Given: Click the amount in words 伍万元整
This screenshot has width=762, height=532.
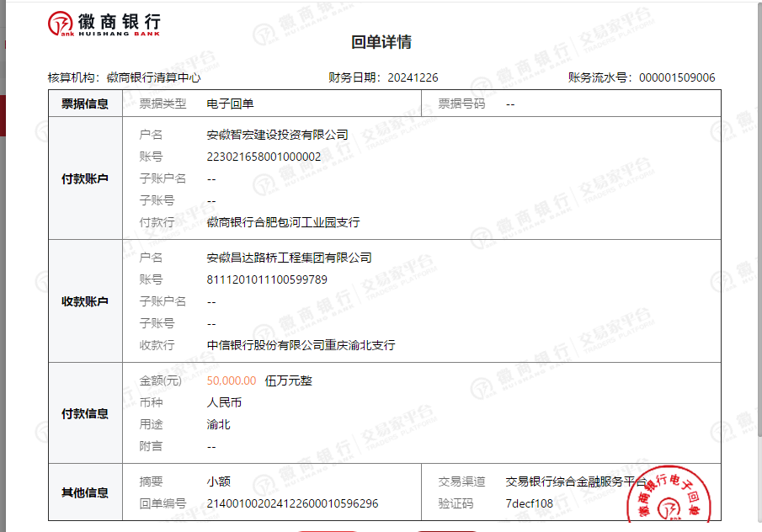Looking at the screenshot, I should [288, 380].
